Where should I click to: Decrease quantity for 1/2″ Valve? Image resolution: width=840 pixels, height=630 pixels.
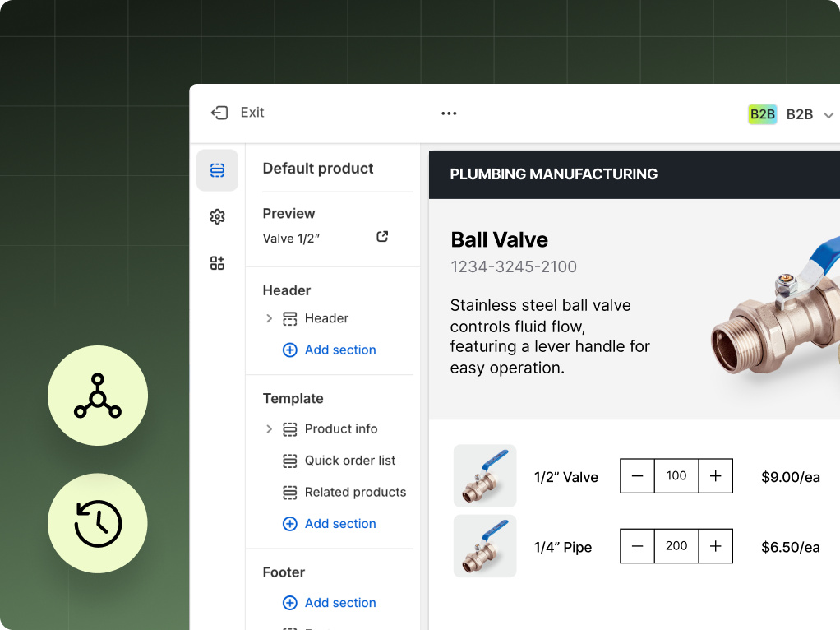(637, 475)
